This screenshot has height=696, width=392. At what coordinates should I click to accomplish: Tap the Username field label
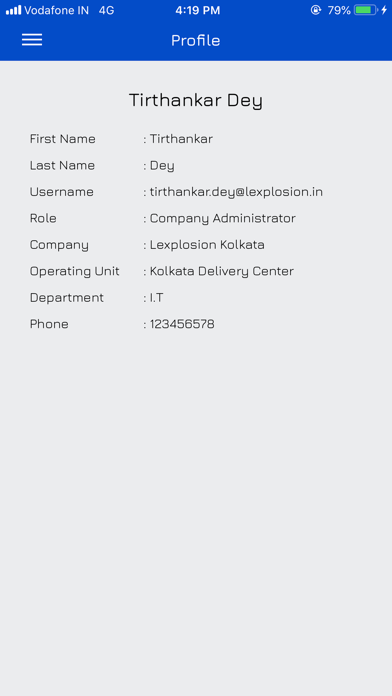[62, 192]
